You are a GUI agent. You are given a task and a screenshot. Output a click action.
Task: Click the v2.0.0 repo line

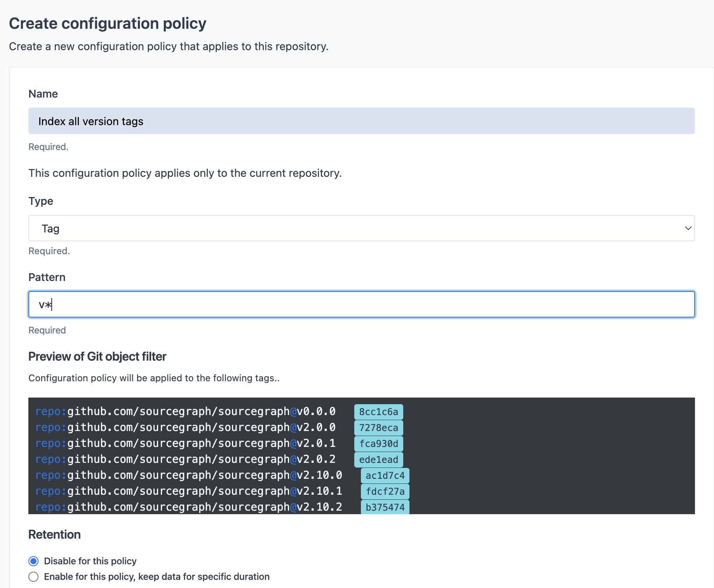185,427
